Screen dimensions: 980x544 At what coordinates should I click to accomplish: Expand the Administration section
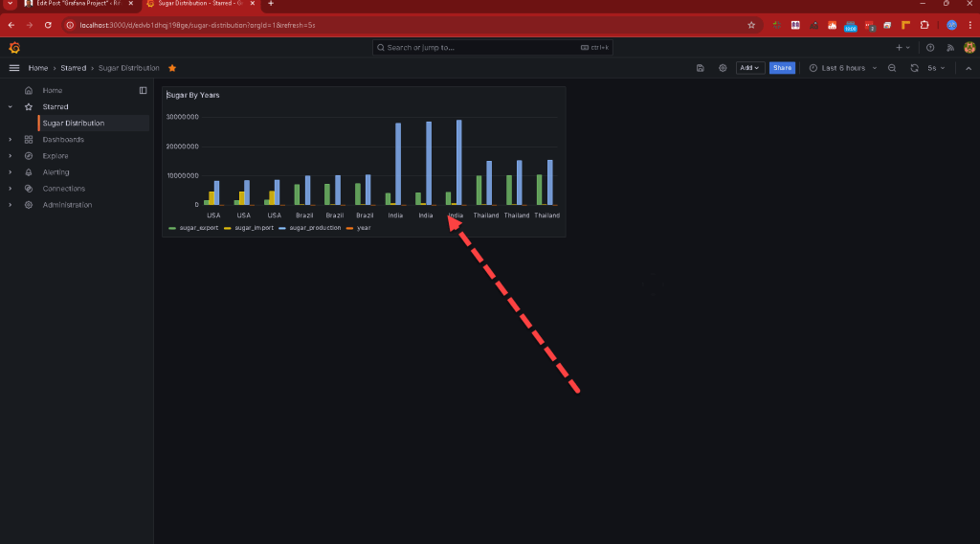click(10, 204)
